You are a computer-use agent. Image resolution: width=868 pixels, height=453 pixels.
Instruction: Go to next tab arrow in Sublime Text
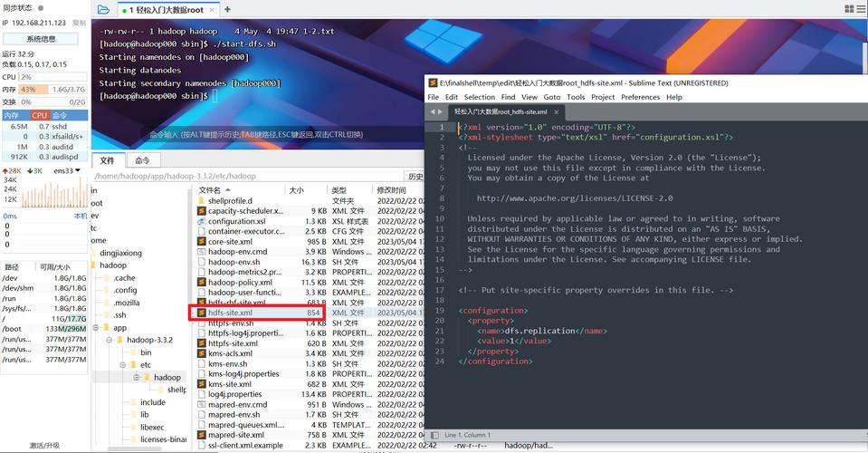(441, 111)
